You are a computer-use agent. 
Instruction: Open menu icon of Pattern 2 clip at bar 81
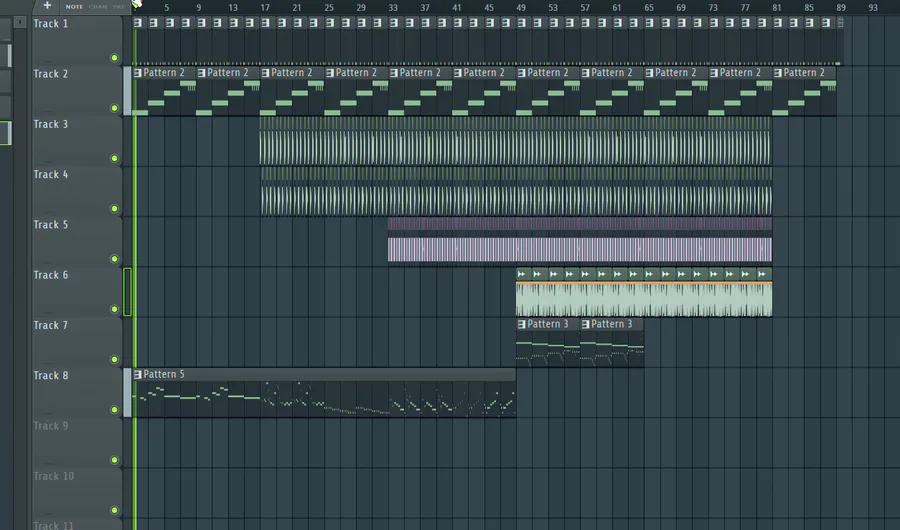[778, 73]
